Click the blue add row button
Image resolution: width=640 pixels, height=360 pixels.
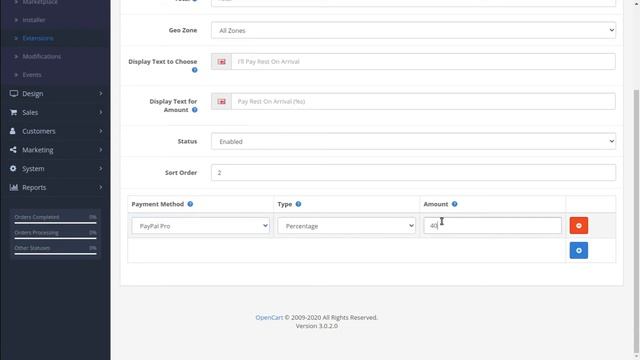(578, 250)
